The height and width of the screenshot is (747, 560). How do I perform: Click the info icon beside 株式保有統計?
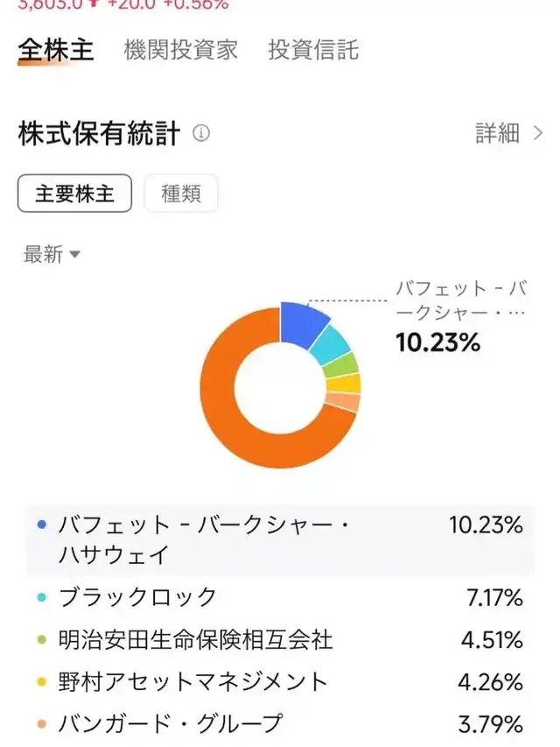(201, 134)
